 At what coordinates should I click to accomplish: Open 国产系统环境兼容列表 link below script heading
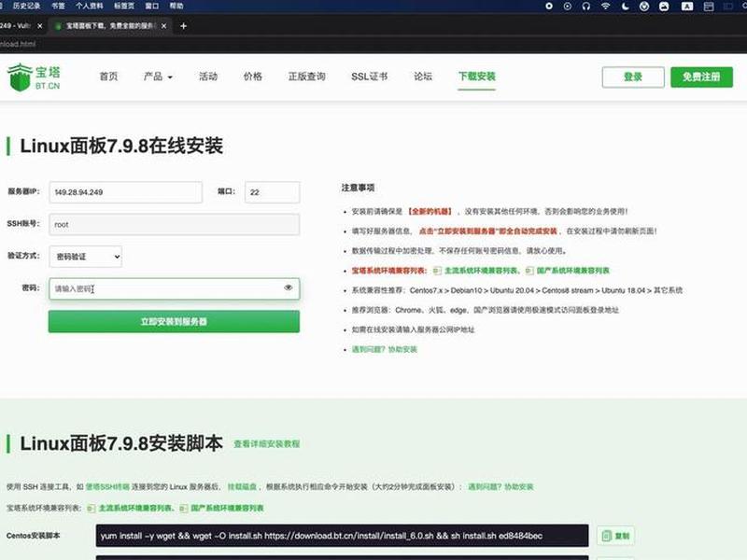[x=227, y=508]
